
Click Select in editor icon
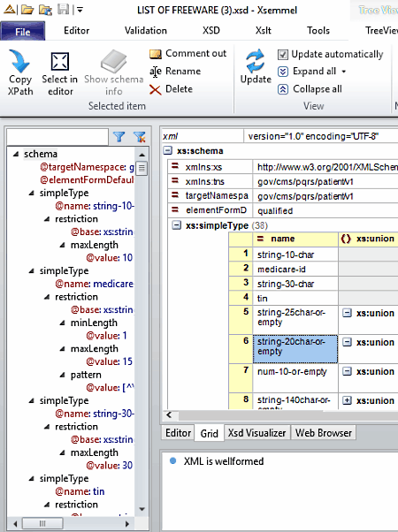(60, 61)
